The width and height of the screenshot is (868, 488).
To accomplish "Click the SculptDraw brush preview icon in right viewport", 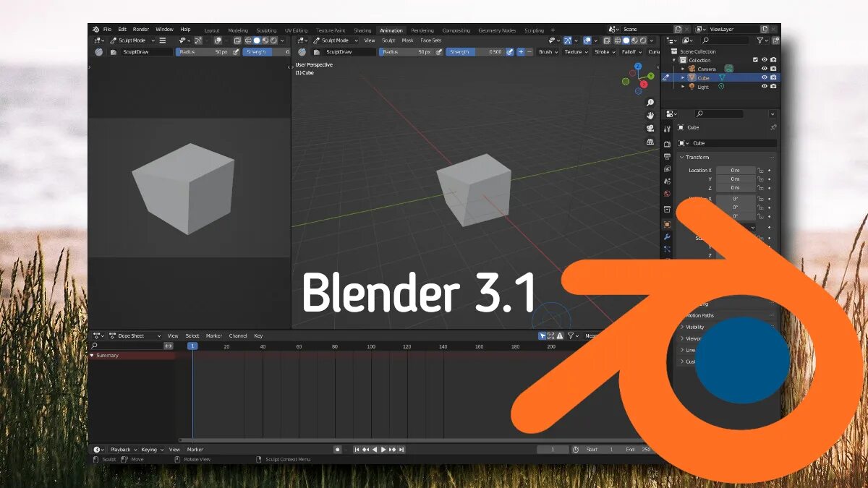I will pos(302,52).
